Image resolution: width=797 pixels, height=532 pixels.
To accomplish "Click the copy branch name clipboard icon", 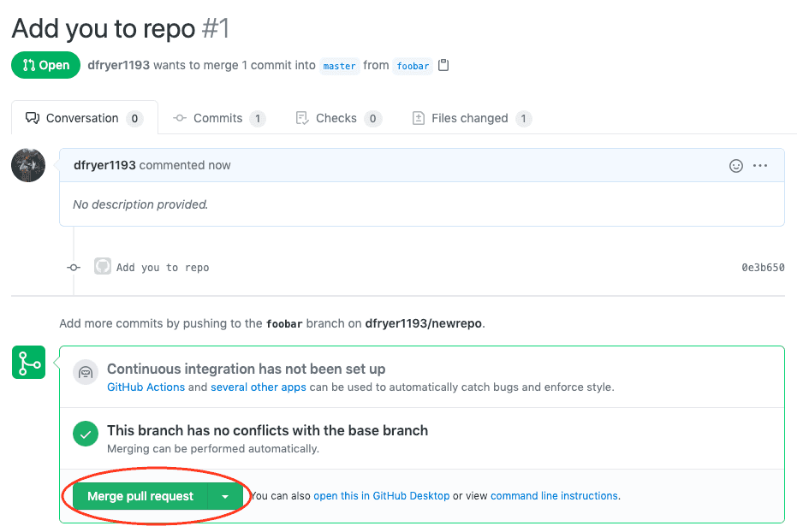I will point(443,65).
